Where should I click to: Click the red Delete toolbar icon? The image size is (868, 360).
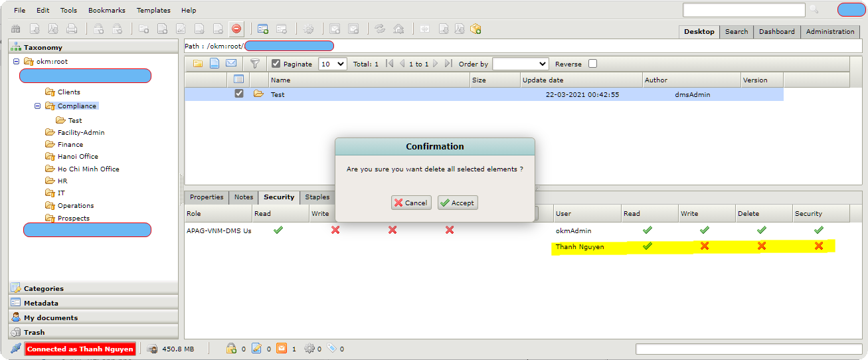coord(236,29)
